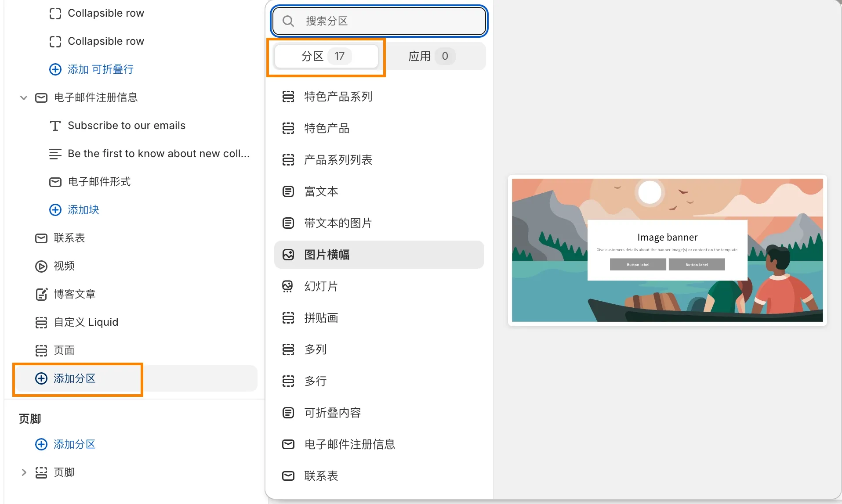This screenshot has width=842, height=504.
Task: Switch to the 分区 tab
Action: (326, 56)
